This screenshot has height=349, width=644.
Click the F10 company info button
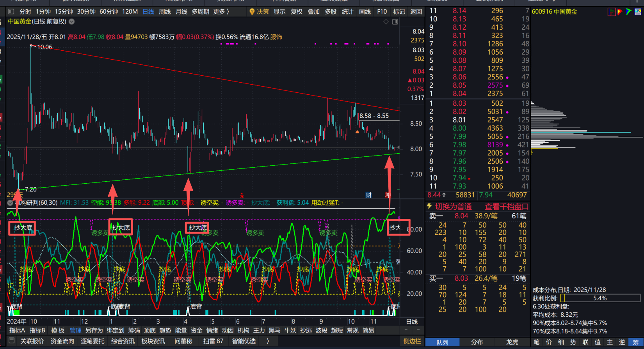coord(382,12)
